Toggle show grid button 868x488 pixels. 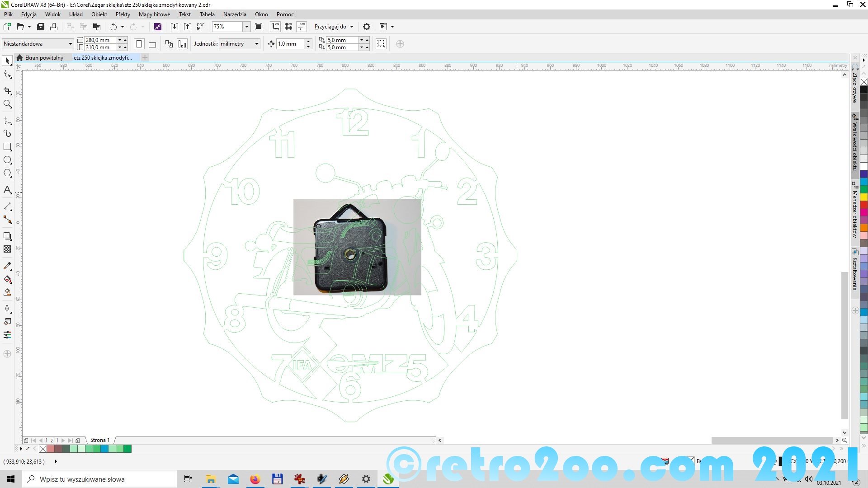point(288,27)
